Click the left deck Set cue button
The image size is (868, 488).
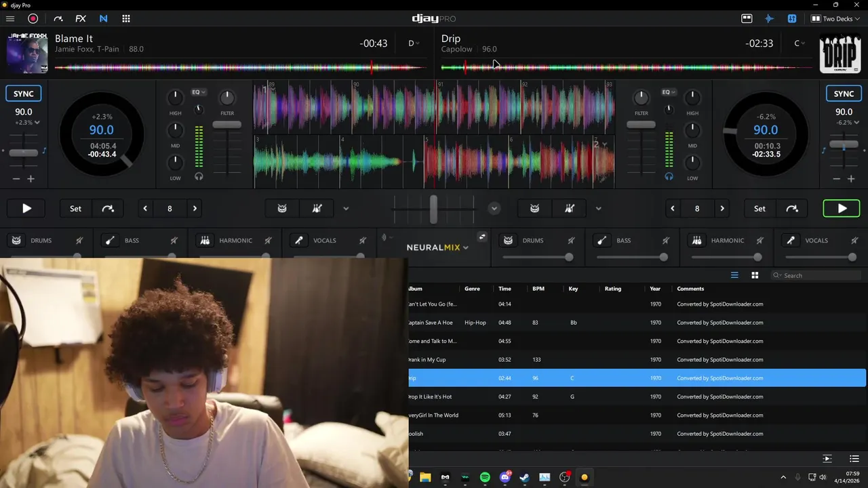(75, 209)
